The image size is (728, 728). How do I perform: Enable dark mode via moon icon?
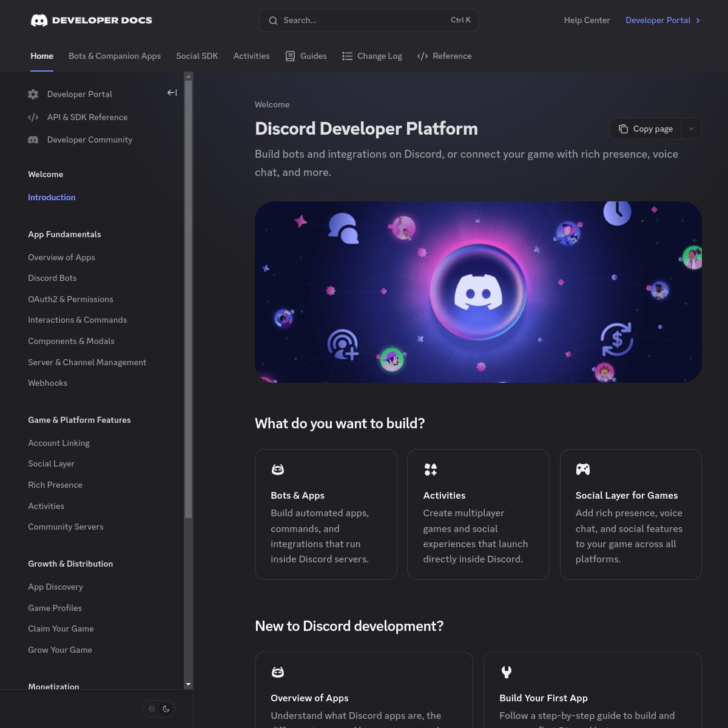pyautogui.click(x=166, y=709)
